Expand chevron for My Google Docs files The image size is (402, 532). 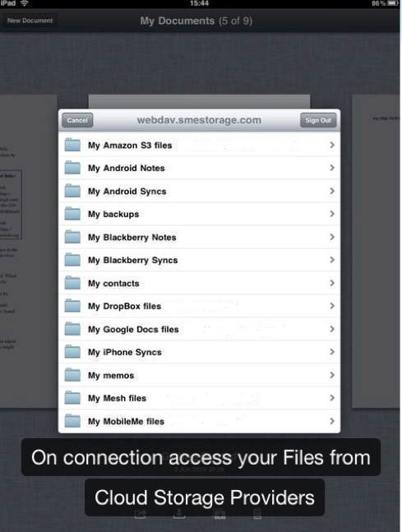(332, 329)
